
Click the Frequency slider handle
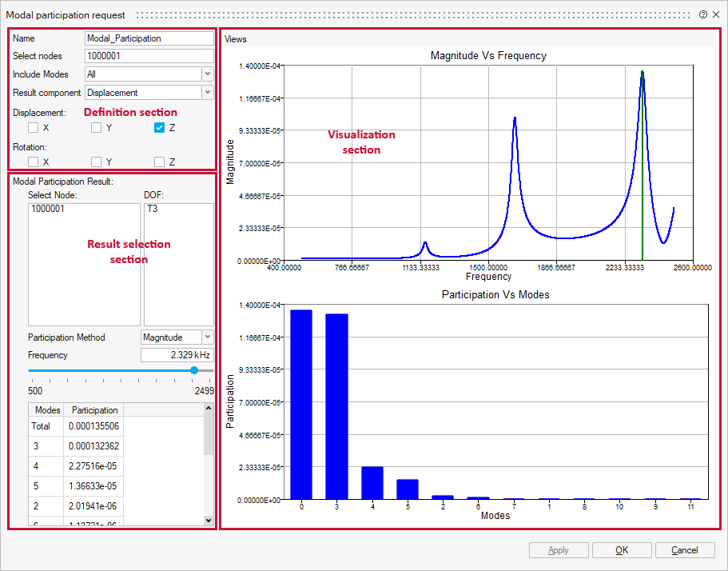coord(194,370)
